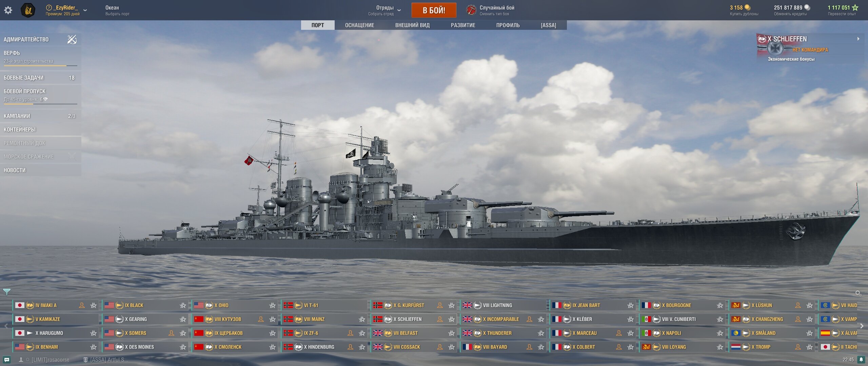Switch to the ОСНАЩЕНИЕ tab
Image resolution: width=868 pixels, height=366 pixels.
(x=359, y=25)
